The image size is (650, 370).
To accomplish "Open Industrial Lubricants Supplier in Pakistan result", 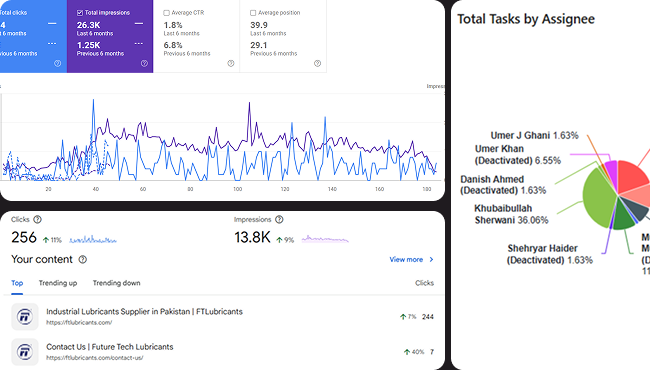I will [x=144, y=312].
